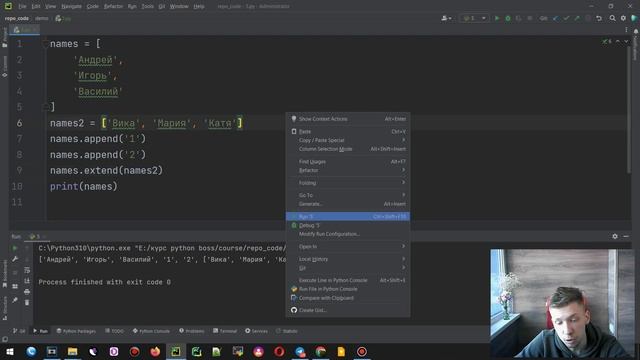Open the View menu

[x=51, y=7]
